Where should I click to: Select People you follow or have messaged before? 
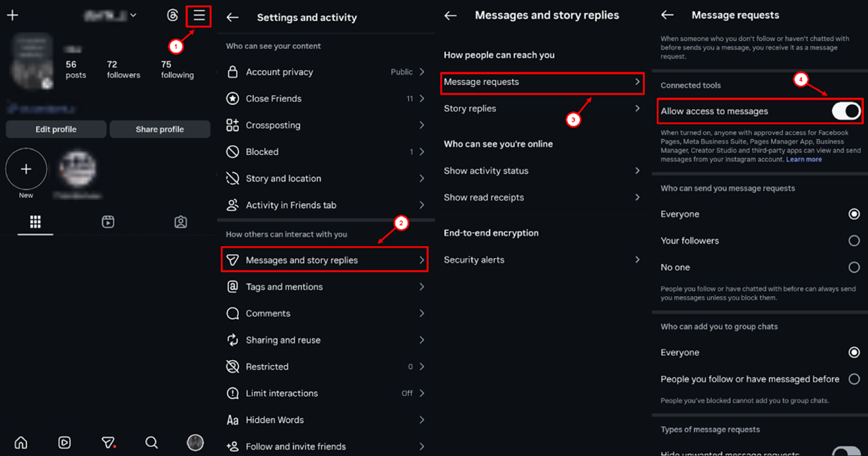853,379
